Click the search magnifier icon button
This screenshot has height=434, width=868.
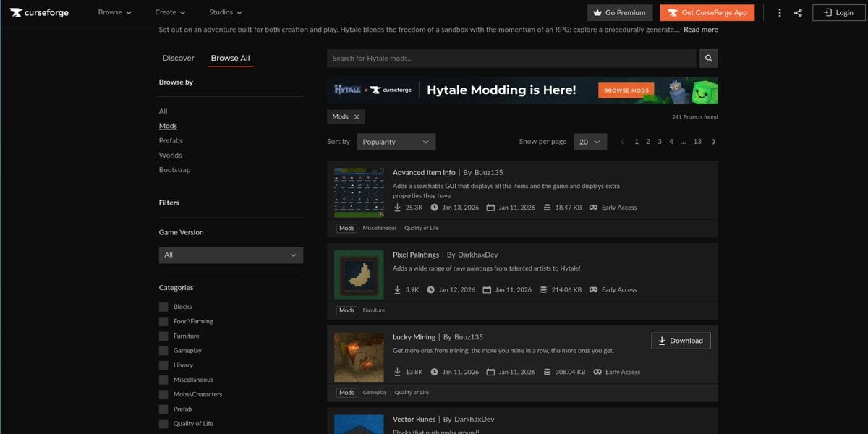click(x=708, y=59)
